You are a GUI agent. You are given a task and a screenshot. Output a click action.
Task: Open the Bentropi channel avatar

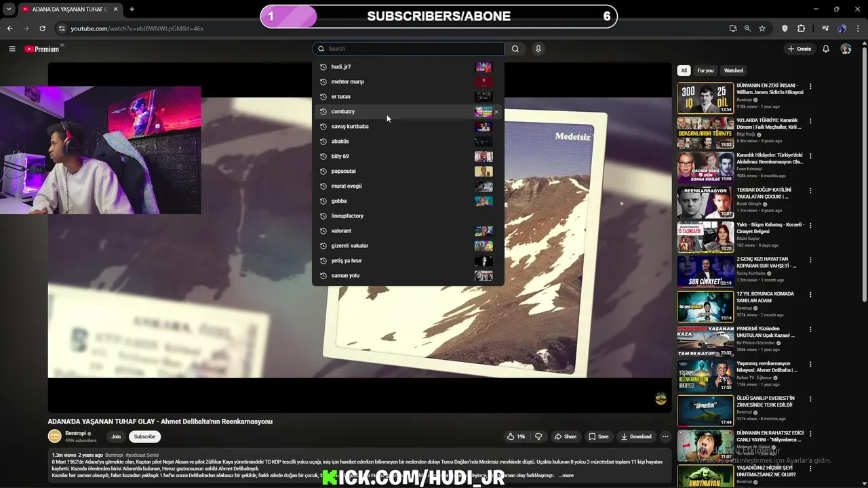[54, 436]
